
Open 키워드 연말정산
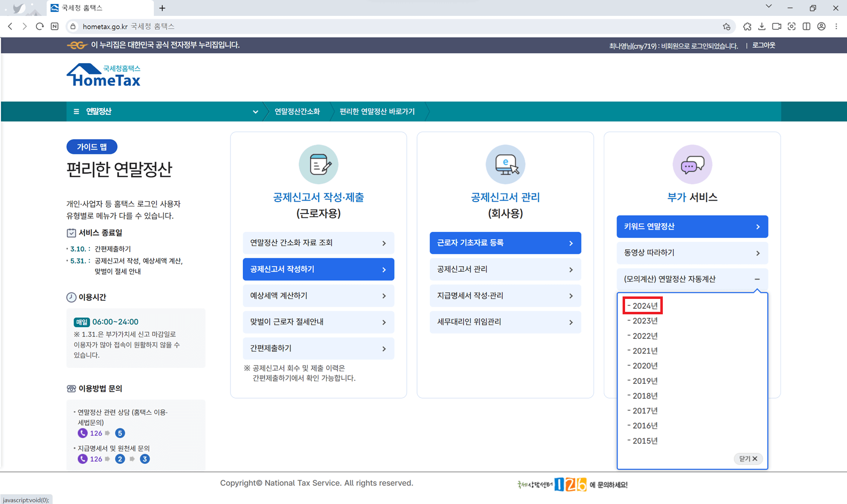(x=692, y=226)
